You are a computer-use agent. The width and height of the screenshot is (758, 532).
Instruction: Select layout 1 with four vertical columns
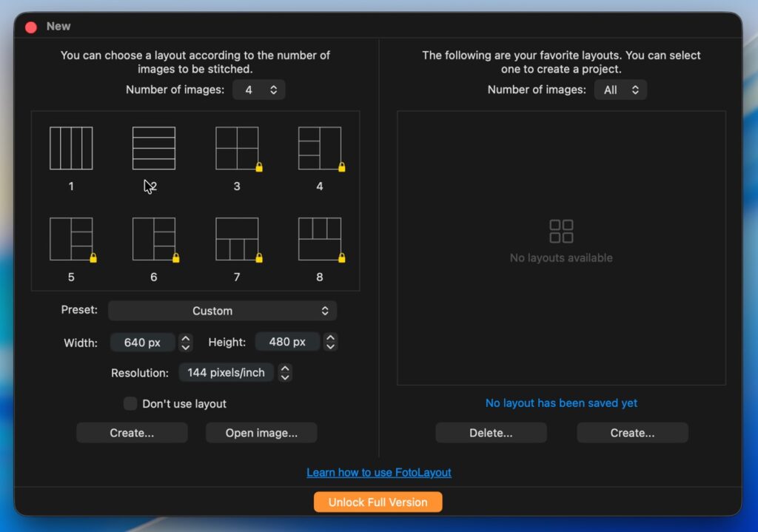tap(71, 148)
